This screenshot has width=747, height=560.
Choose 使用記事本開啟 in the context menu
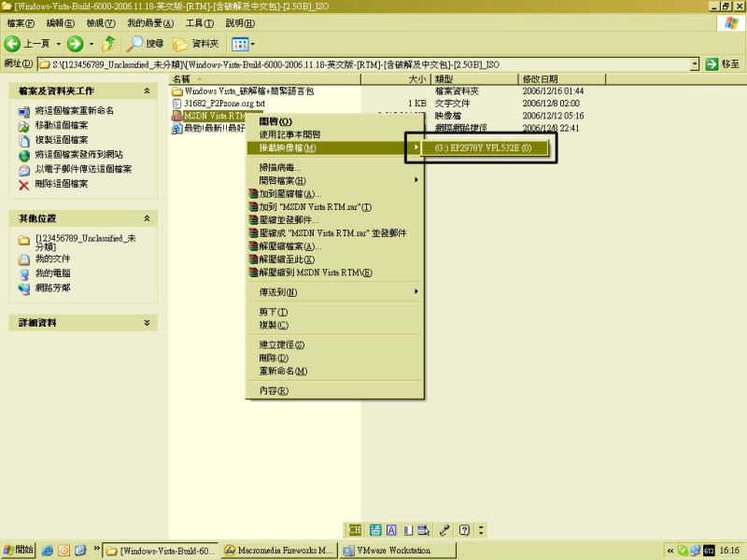pos(334,134)
